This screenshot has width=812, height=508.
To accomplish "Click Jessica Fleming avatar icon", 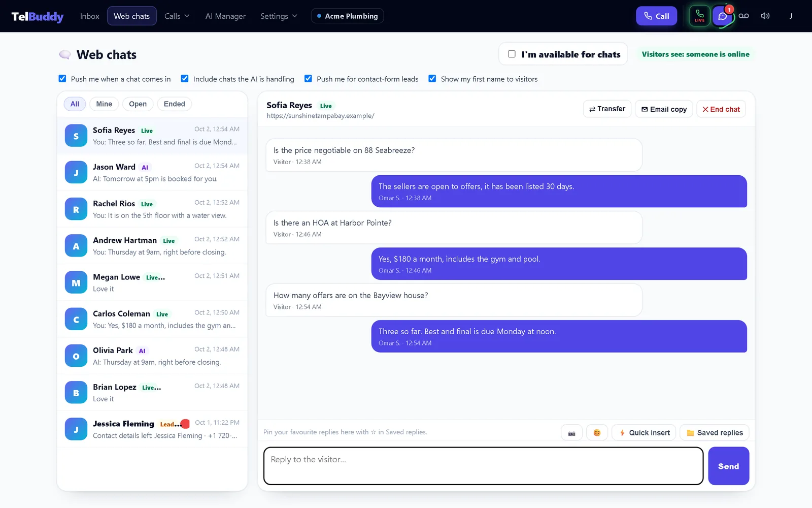I will 76,429.
